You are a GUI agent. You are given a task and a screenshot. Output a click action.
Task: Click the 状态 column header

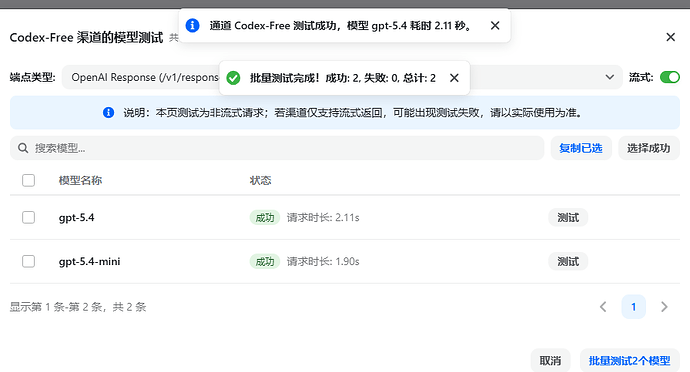click(x=261, y=180)
